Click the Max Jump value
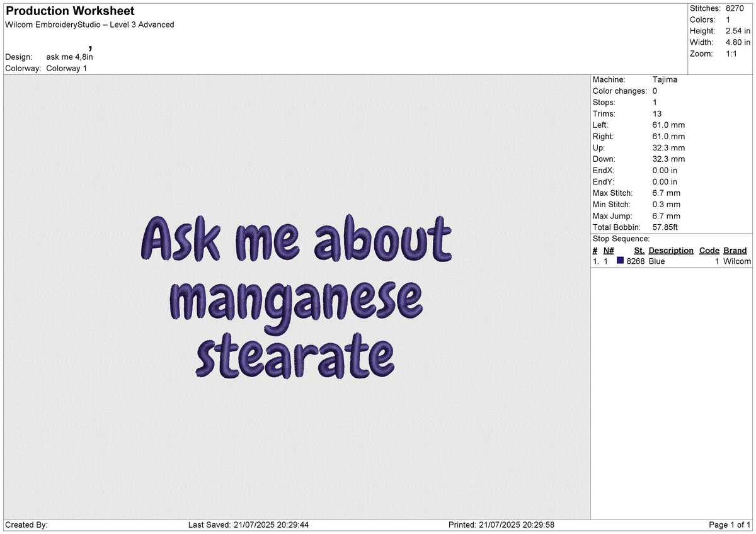The image size is (756, 534). click(667, 215)
